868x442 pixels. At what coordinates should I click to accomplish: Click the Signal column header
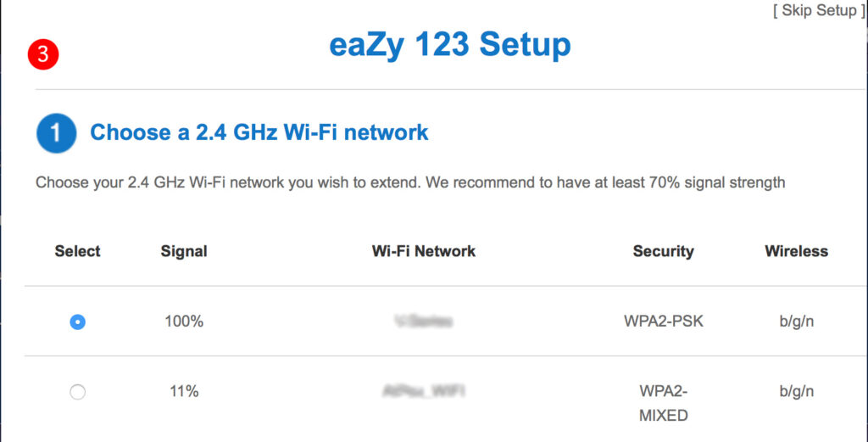(x=184, y=251)
